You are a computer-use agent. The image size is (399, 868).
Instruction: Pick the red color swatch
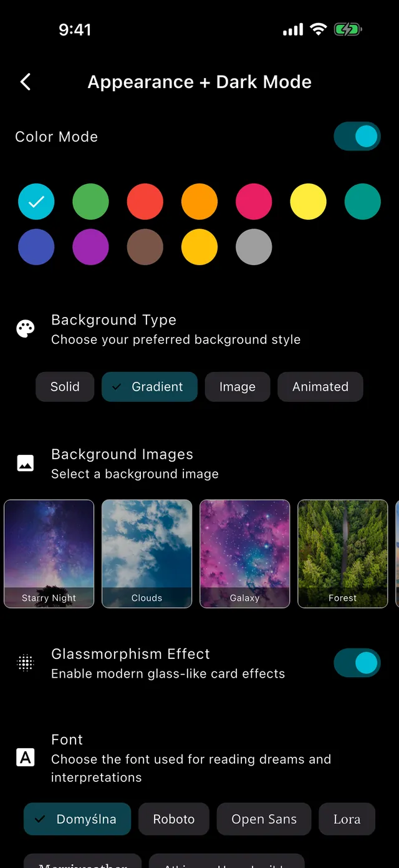(145, 202)
